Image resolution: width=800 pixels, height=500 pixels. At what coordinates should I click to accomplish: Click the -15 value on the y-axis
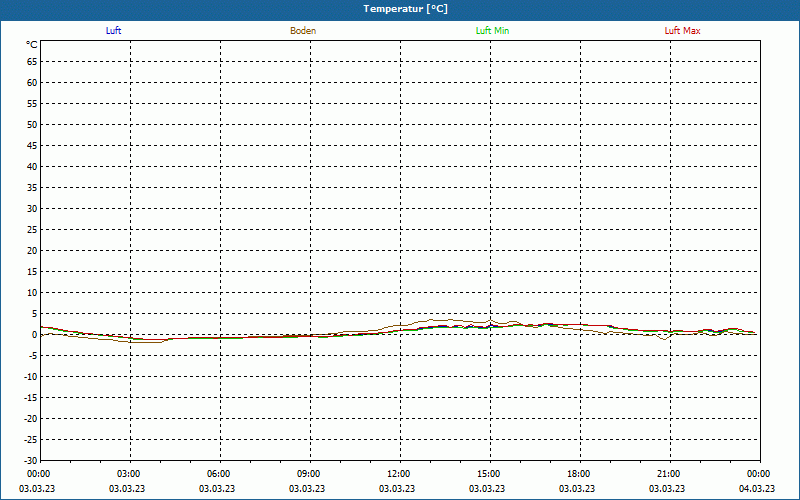31,397
